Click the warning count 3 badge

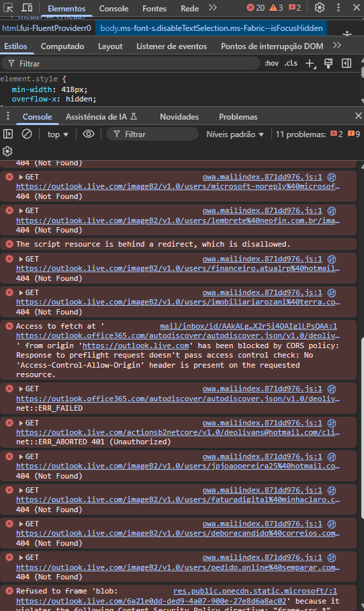click(x=277, y=8)
